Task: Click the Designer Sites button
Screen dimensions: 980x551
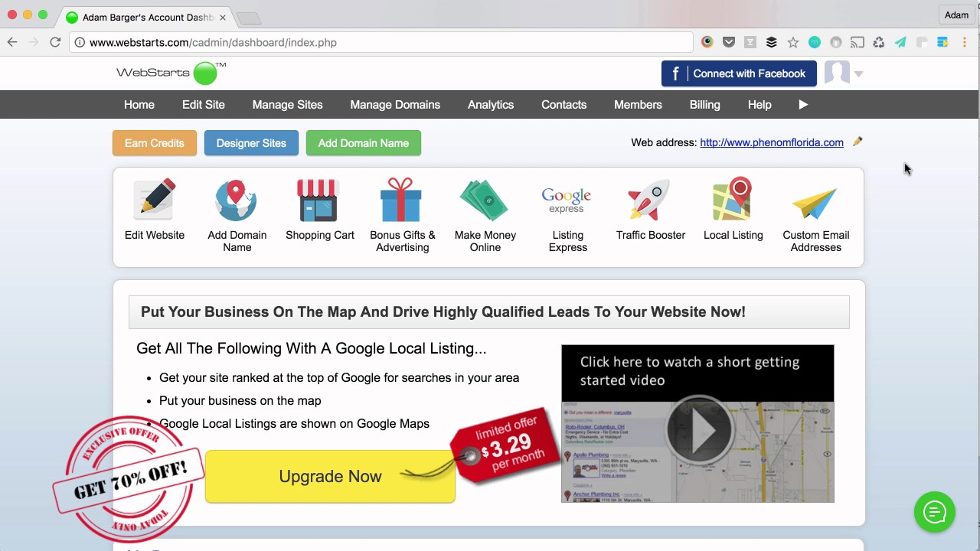Action: 251,143
